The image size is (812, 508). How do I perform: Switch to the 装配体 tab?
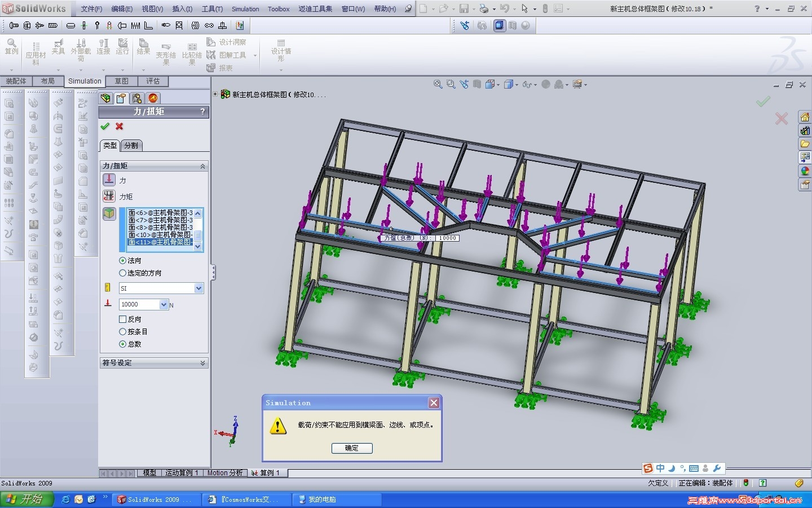tap(16, 81)
